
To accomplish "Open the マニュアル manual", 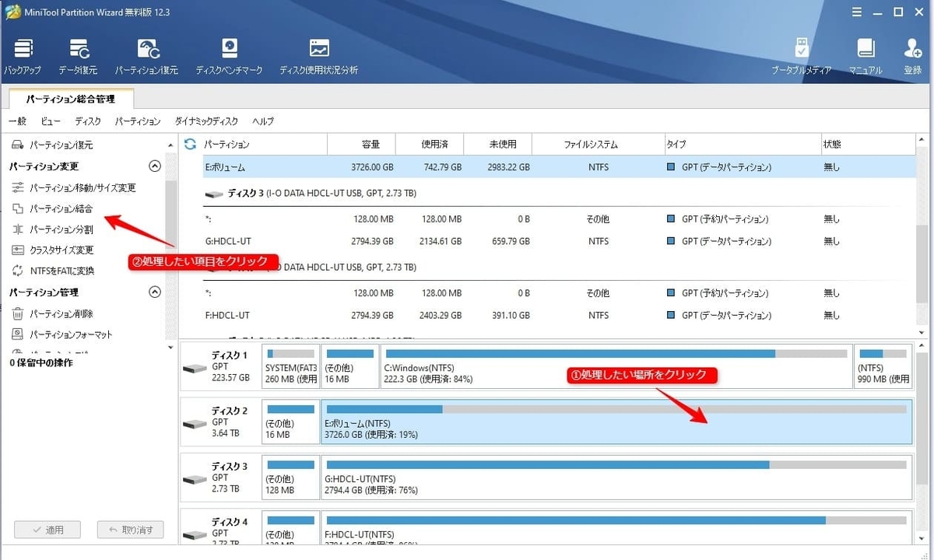I will click(866, 56).
